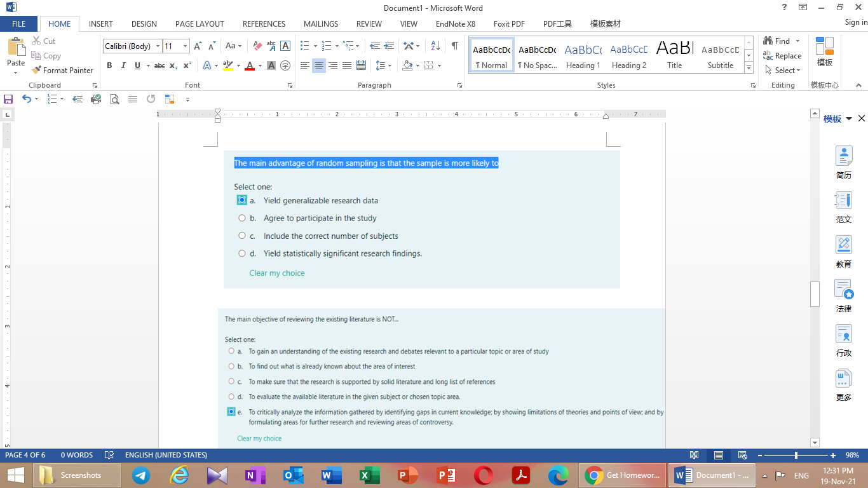Open the EndNote X8 tab
This screenshot has height=488, width=868.
click(x=455, y=24)
